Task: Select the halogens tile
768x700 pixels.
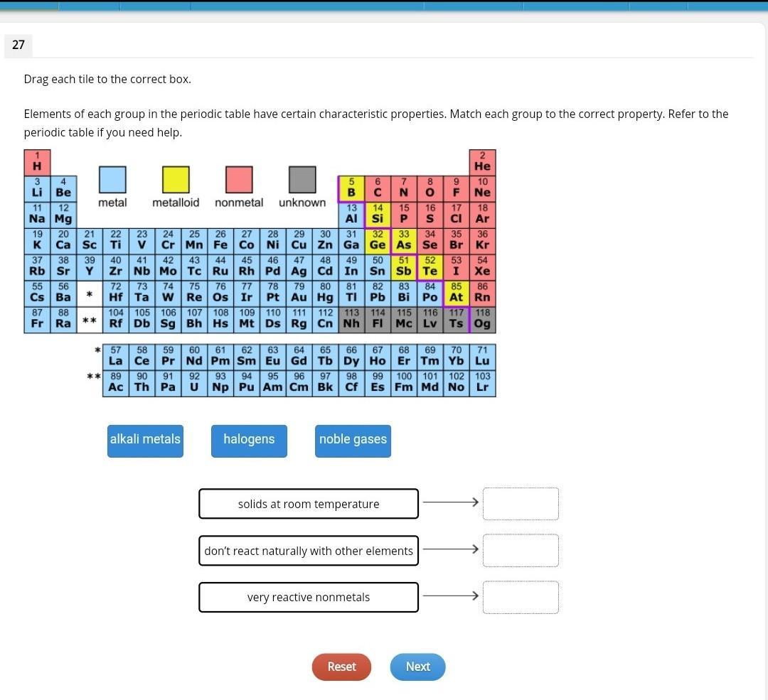Action: [249, 440]
